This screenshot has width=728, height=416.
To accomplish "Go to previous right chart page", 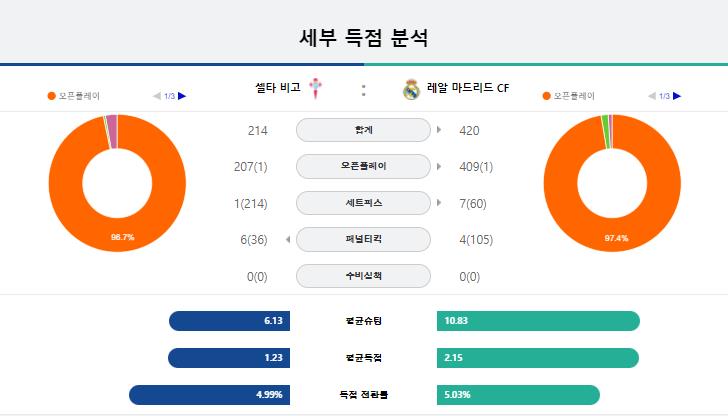I will (652, 96).
